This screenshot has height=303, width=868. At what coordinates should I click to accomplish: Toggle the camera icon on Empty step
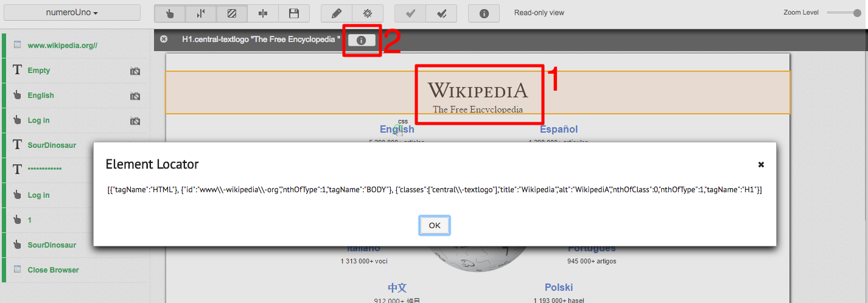coord(135,71)
